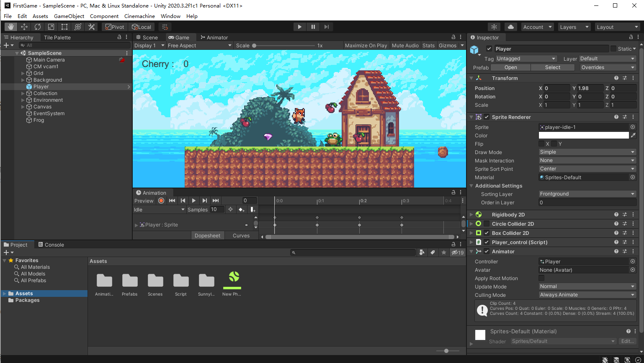Open custom editor tools

[91, 27]
